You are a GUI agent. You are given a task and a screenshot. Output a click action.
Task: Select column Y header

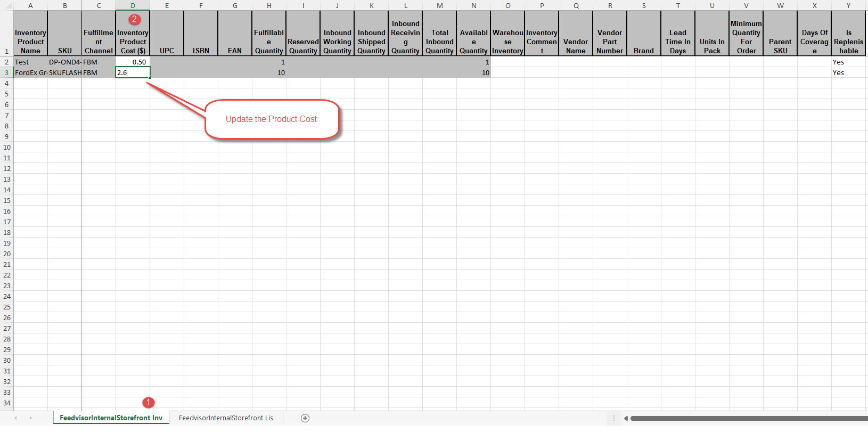(x=848, y=5)
